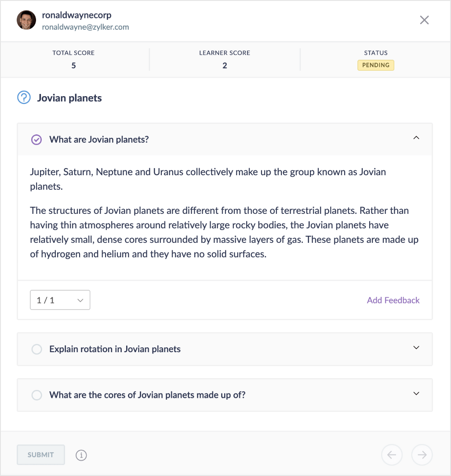This screenshot has width=451, height=476.
Task: Click 'What are Jovian planets?' question title
Action: click(99, 140)
